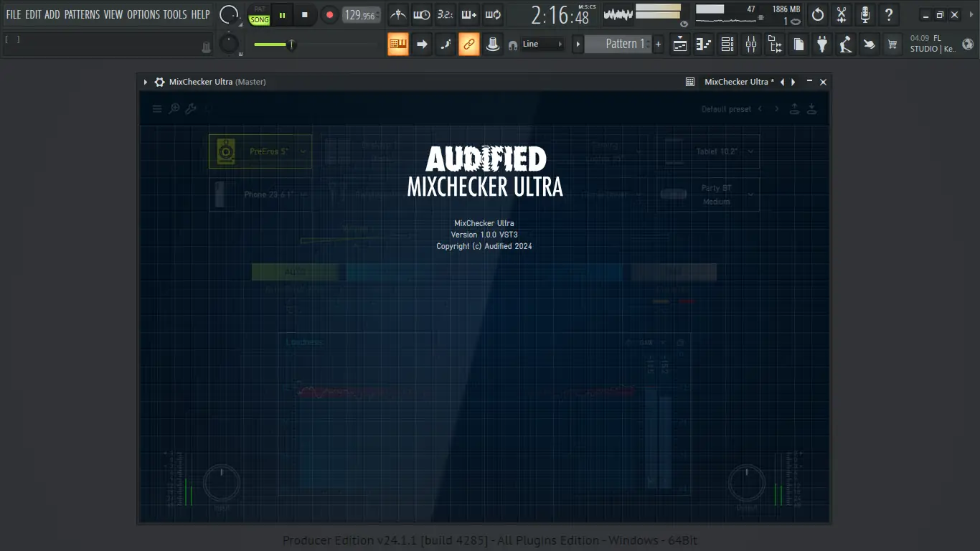Add a new pattern with plus button

[x=658, y=44]
